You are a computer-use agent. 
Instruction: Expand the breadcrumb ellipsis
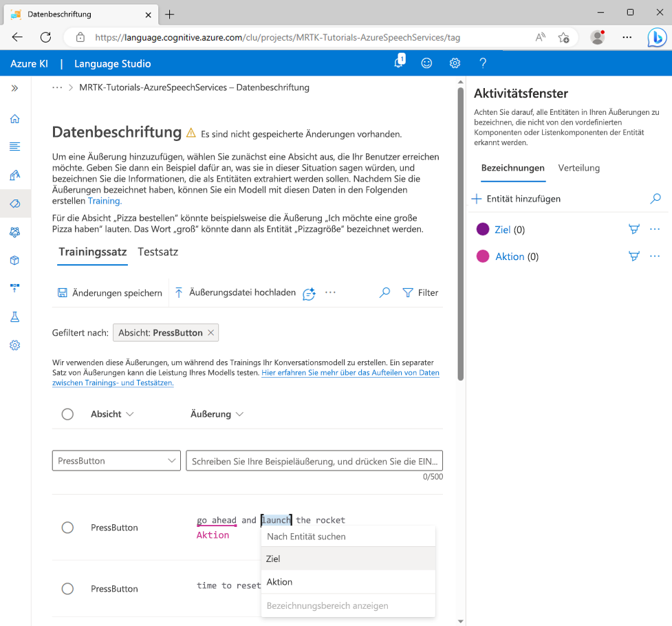(57, 87)
